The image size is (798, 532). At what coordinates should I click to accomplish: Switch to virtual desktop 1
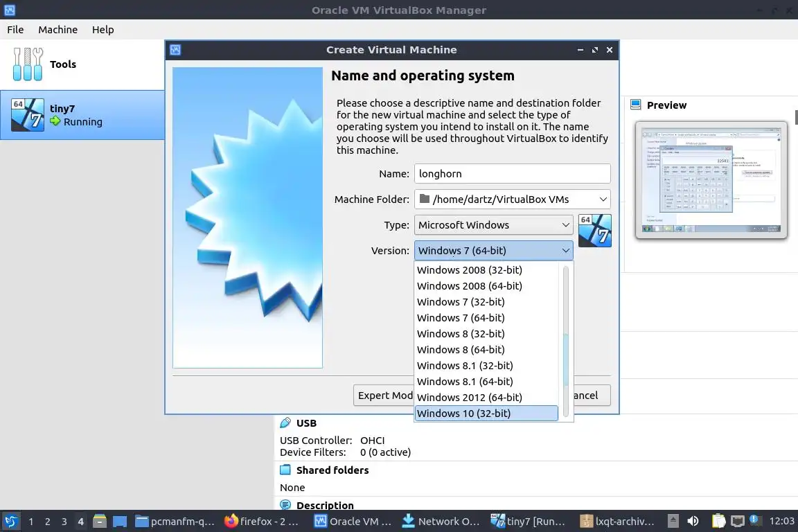(31, 522)
